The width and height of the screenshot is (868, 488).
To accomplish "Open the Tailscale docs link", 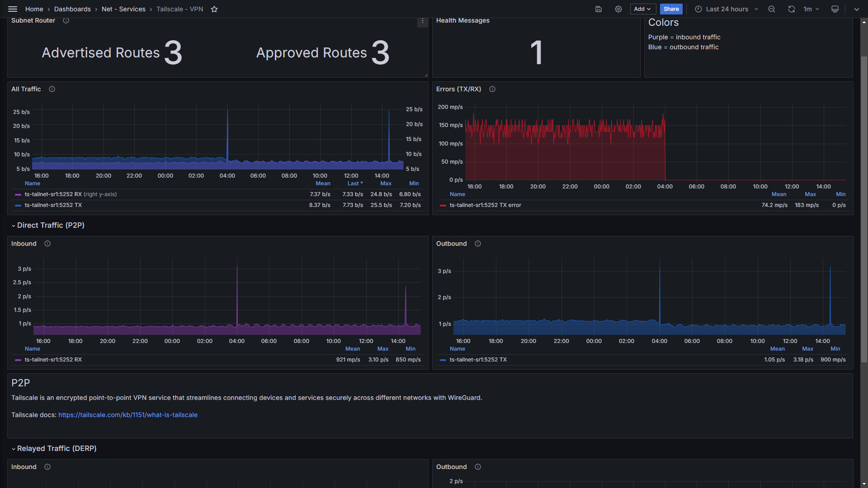I will (128, 415).
